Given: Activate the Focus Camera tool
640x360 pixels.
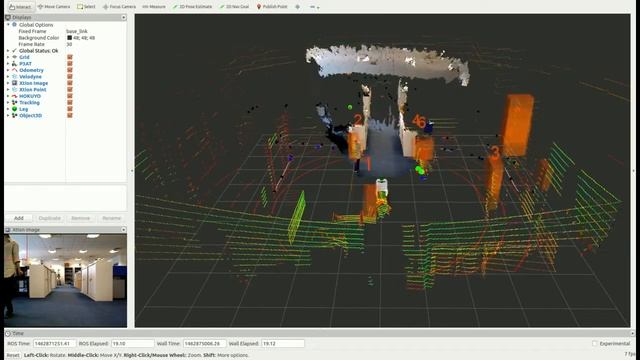Looking at the screenshot, I should point(119,7).
